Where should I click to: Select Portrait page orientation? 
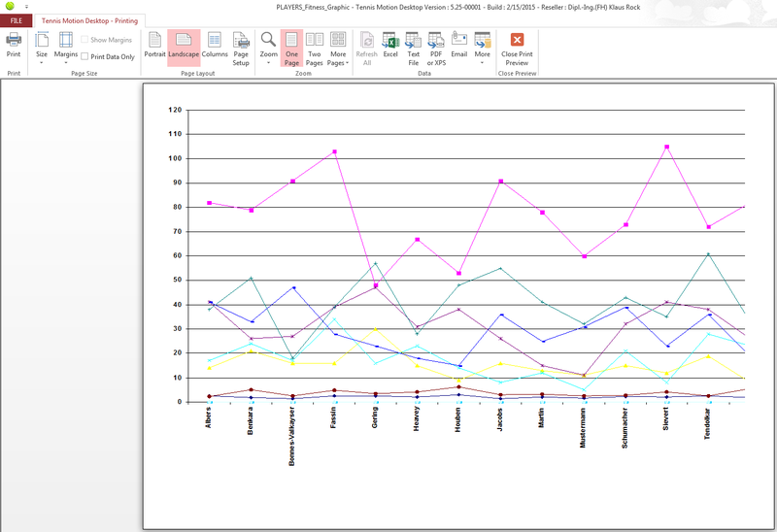pos(154,45)
